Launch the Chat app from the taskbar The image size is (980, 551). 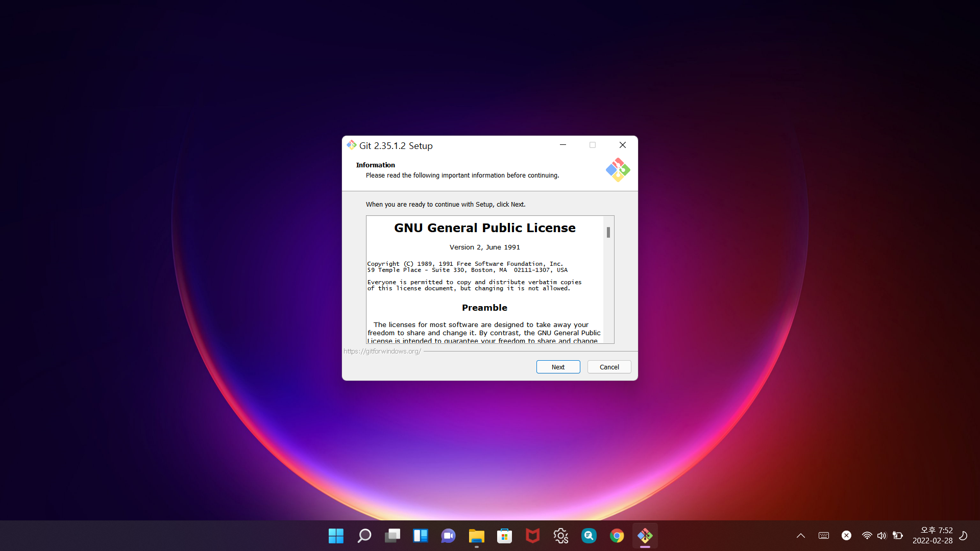(448, 536)
